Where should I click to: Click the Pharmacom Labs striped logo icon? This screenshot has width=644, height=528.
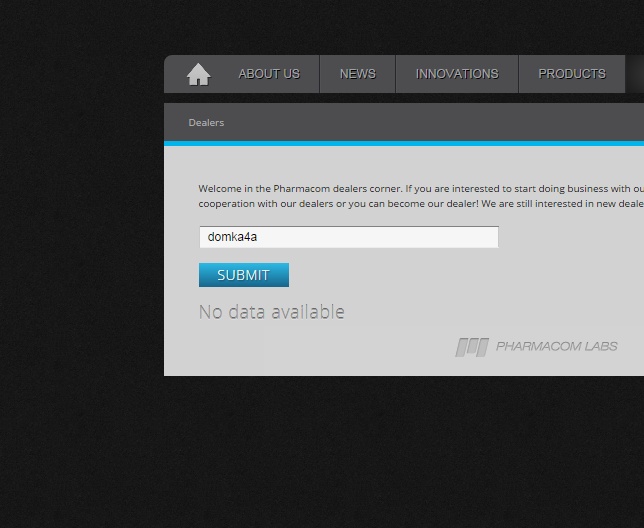coord(472,347)
